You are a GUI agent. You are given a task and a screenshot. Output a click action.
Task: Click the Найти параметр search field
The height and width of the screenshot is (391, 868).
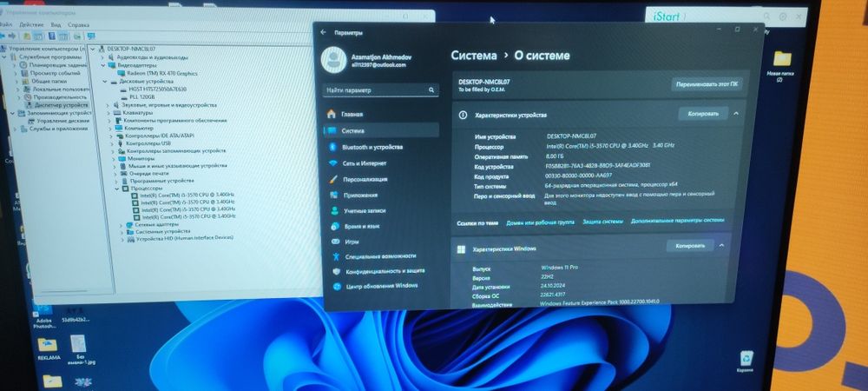[381, 89]
